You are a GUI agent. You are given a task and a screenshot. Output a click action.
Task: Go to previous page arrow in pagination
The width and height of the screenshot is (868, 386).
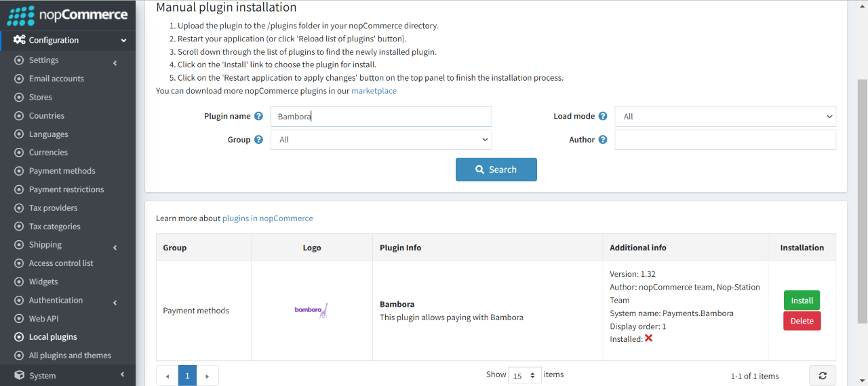coord(167,375)
